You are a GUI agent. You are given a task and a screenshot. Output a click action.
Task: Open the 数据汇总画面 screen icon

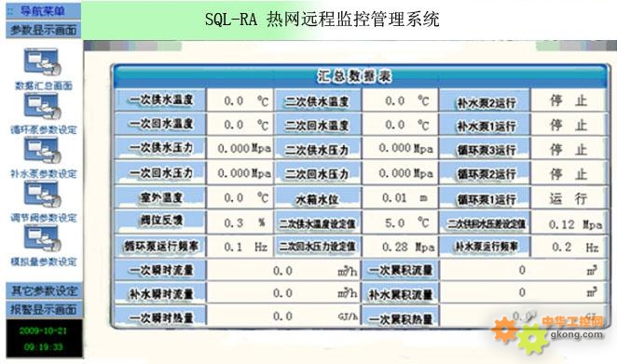(43, 61)
